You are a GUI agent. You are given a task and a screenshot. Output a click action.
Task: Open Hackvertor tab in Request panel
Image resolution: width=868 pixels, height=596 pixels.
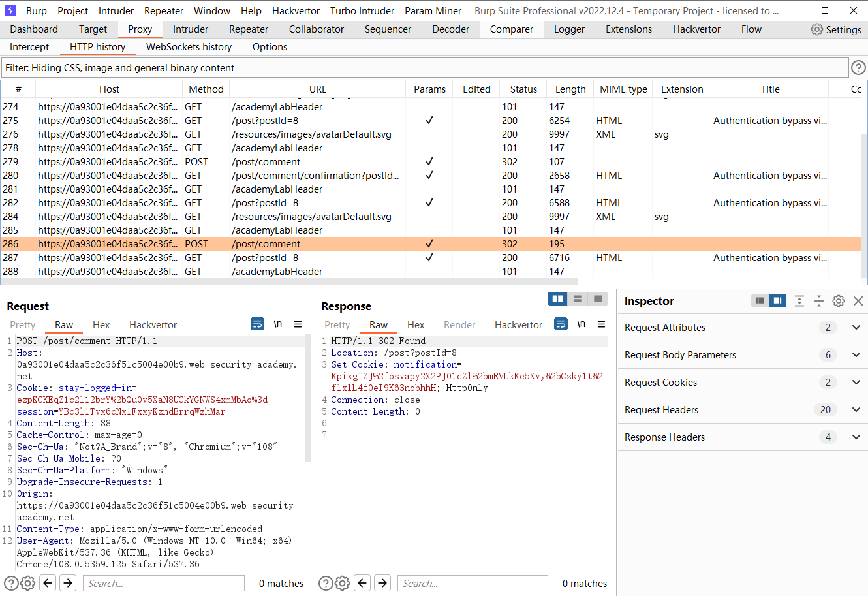(x=153, y=324)
